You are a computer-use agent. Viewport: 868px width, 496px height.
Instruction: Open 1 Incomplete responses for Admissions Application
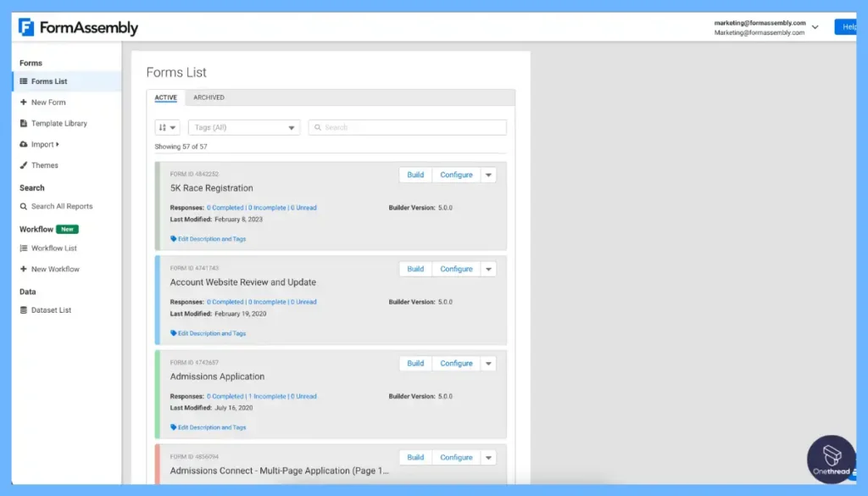pyautogui.click(x=267, y=397)
